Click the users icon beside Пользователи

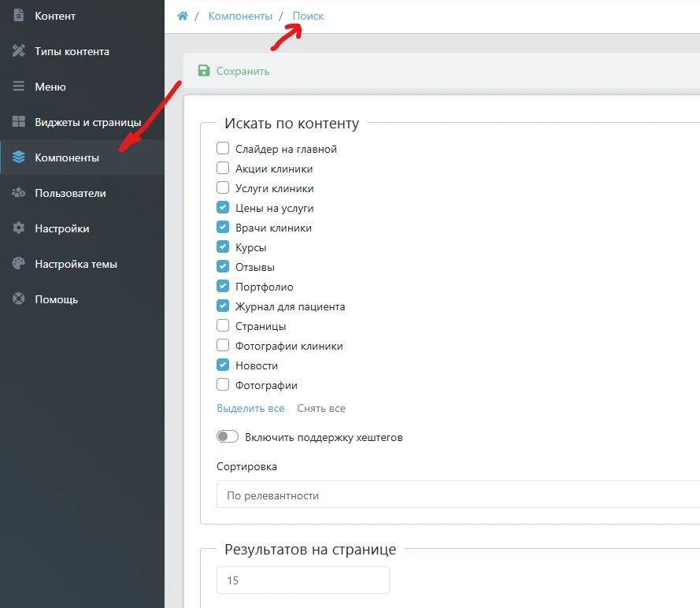tap(19, 193)
